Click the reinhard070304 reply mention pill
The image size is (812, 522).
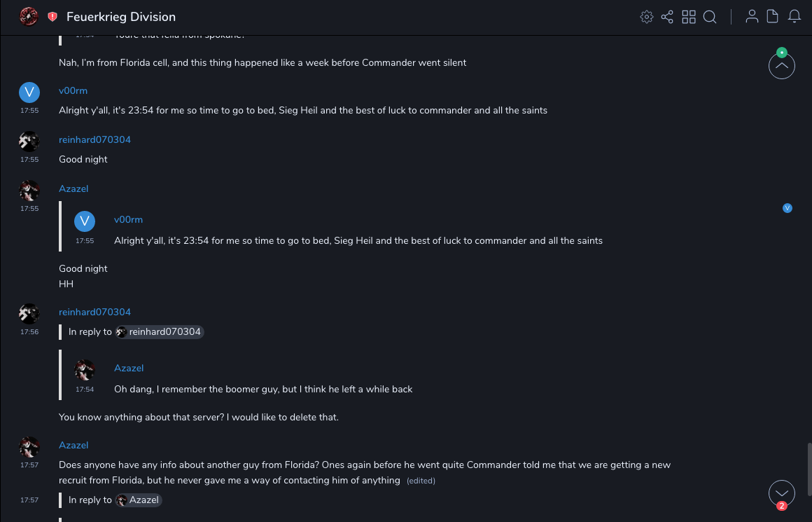tap(160, 331)
